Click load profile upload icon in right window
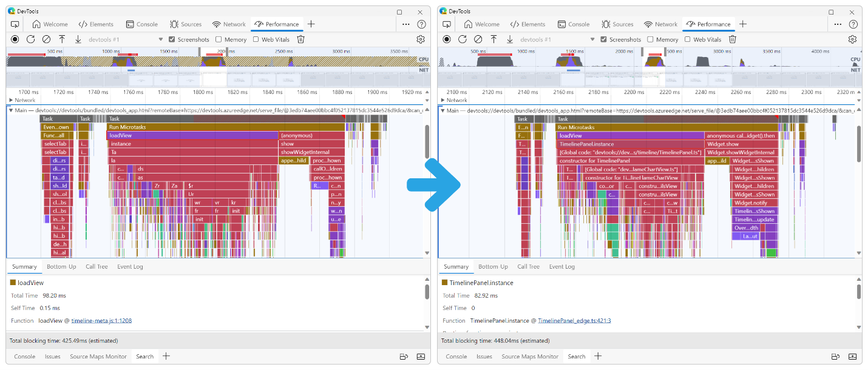The image size is (868, 370). (493, 39)
